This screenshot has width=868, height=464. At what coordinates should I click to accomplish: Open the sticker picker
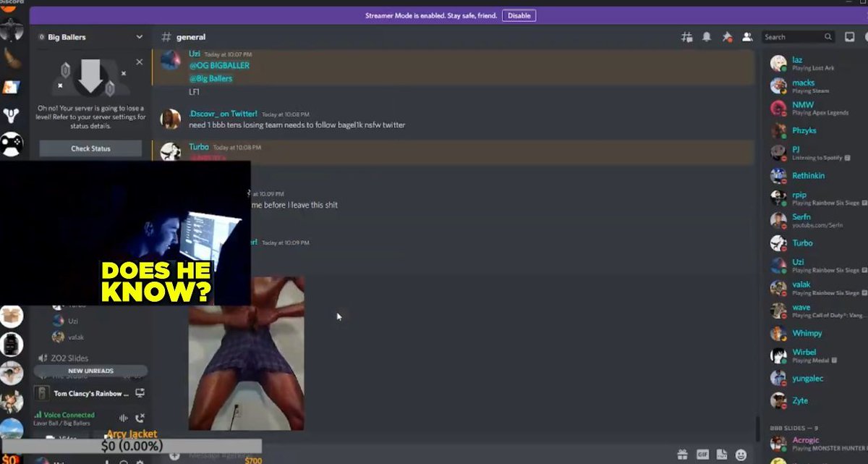[x=721, y=455]
